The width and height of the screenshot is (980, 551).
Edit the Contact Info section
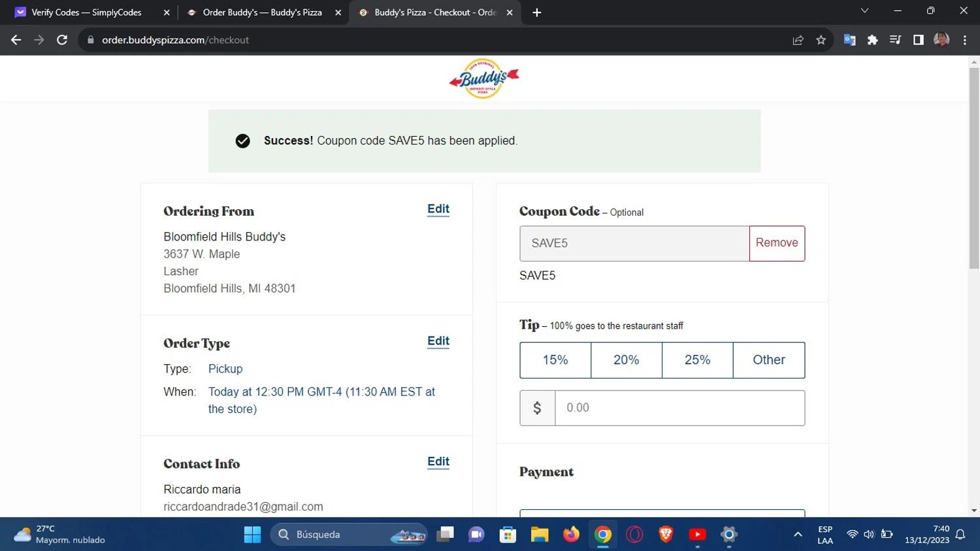point(438,462)
